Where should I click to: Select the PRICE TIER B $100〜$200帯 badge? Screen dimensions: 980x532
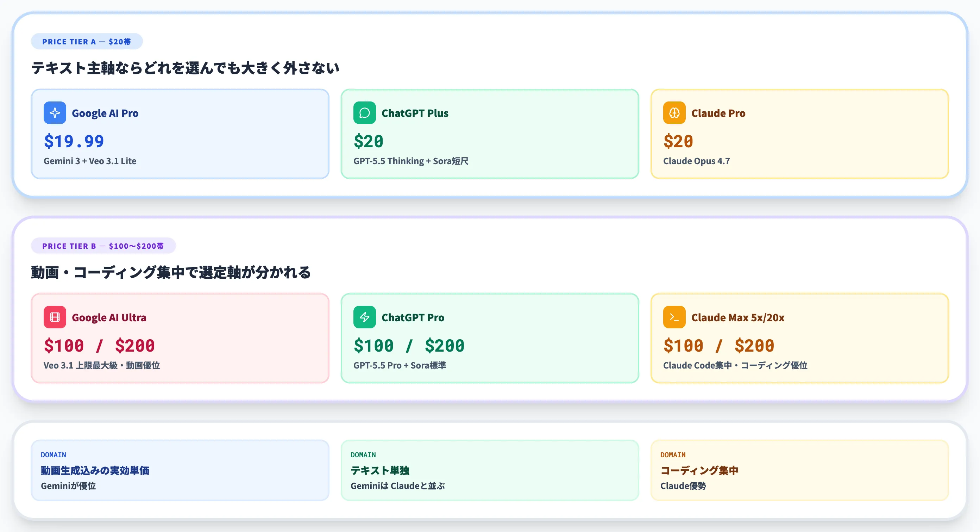(x=103, y=246)
